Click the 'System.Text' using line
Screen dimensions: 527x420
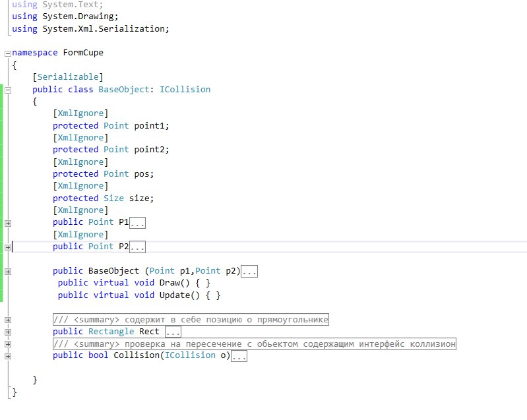(x=57, y=5)
